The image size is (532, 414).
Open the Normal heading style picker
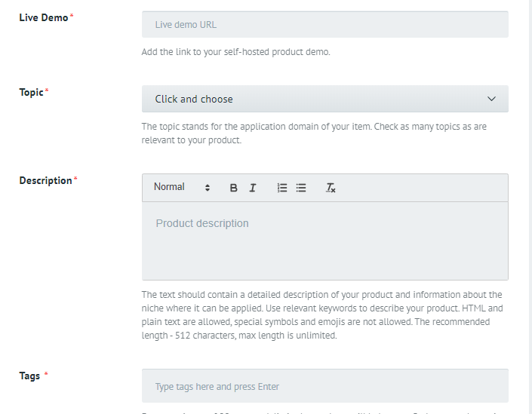(x=170, y=187)
